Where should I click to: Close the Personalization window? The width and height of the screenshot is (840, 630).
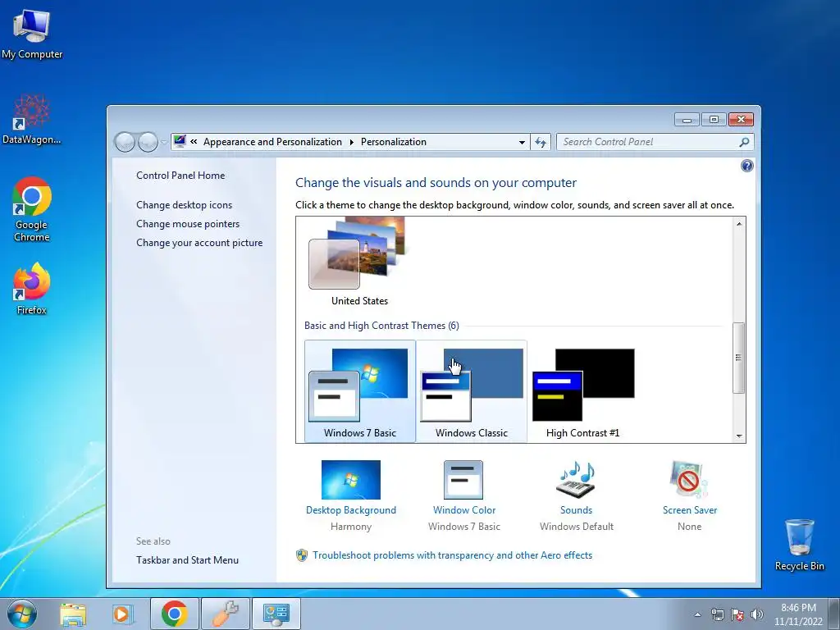click(742, 120)
